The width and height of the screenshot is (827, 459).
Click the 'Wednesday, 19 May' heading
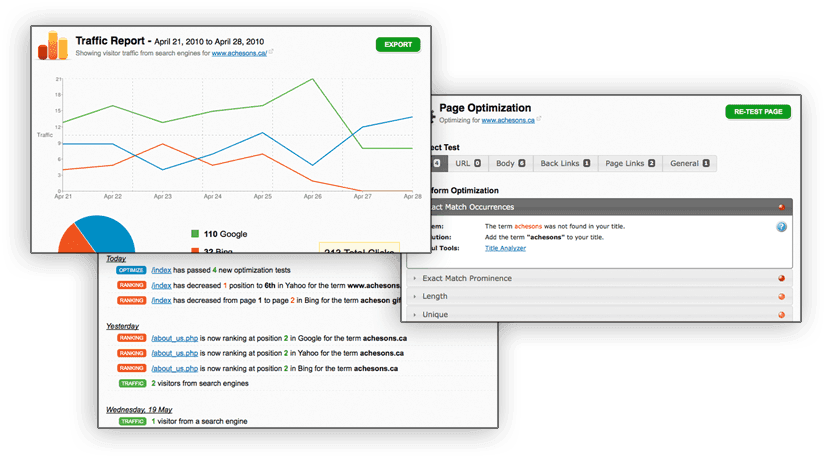tap(139, 410)
